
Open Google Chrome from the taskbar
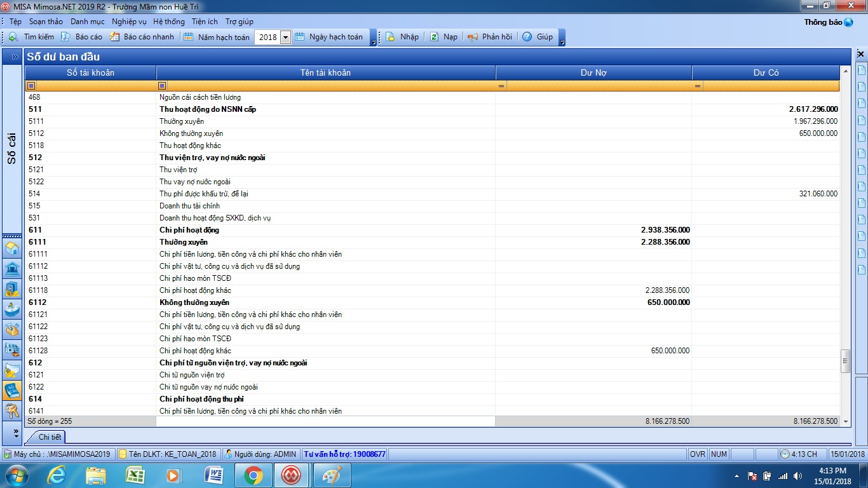(x=253, y=475)
